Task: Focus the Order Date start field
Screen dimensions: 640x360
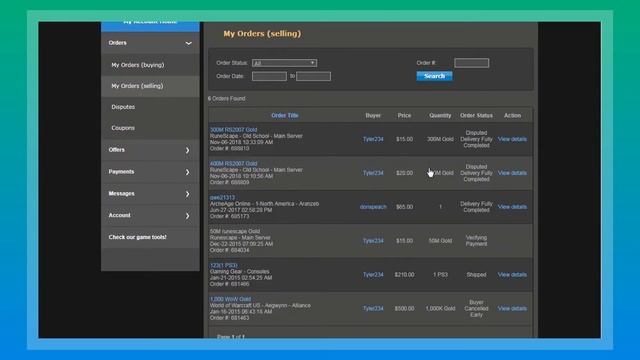Action: 269,76
